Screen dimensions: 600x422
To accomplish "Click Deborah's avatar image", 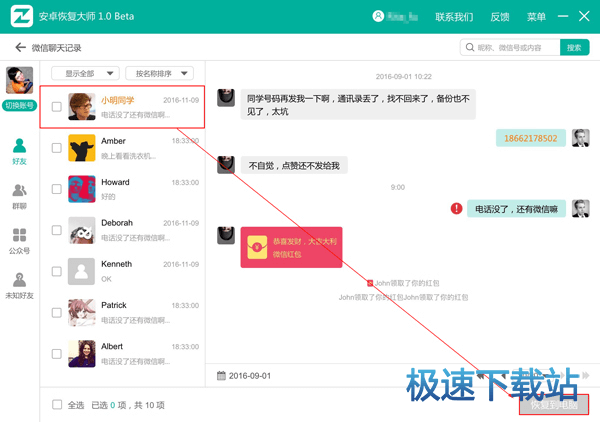I will tap(82, 230).
